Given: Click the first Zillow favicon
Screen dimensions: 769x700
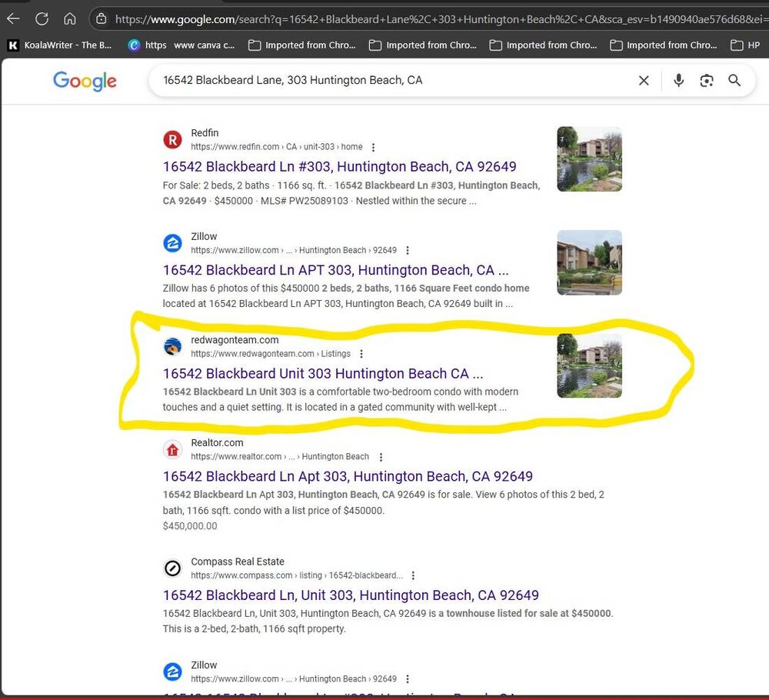Looking at the screenshot, I should (172, 243).
